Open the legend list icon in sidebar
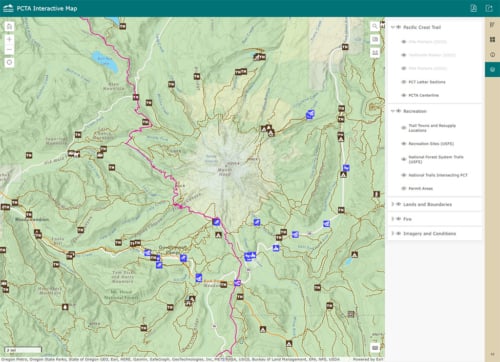The width and height of the screenshot is (500, 362). tap(492, 25)
